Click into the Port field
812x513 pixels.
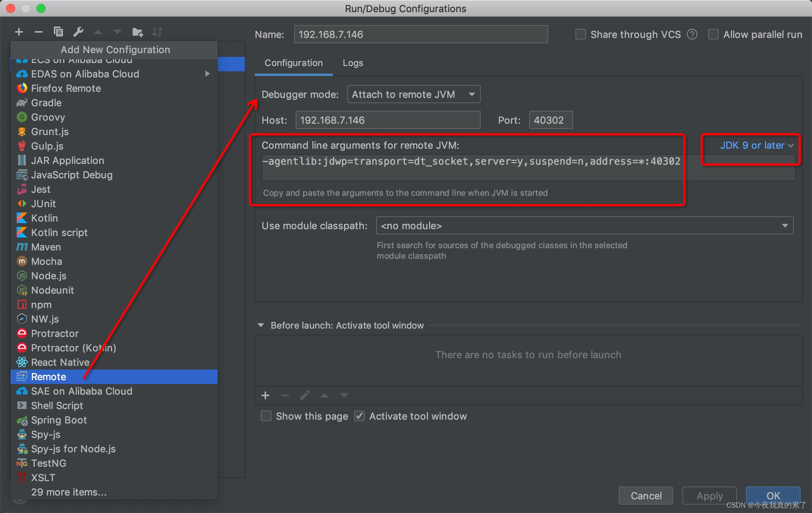(550, 120)
